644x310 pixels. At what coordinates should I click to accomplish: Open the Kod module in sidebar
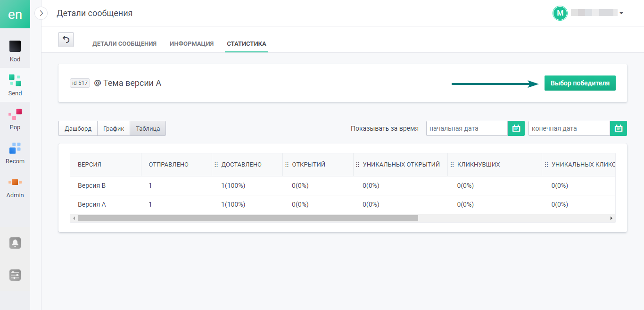coord(15,51)
